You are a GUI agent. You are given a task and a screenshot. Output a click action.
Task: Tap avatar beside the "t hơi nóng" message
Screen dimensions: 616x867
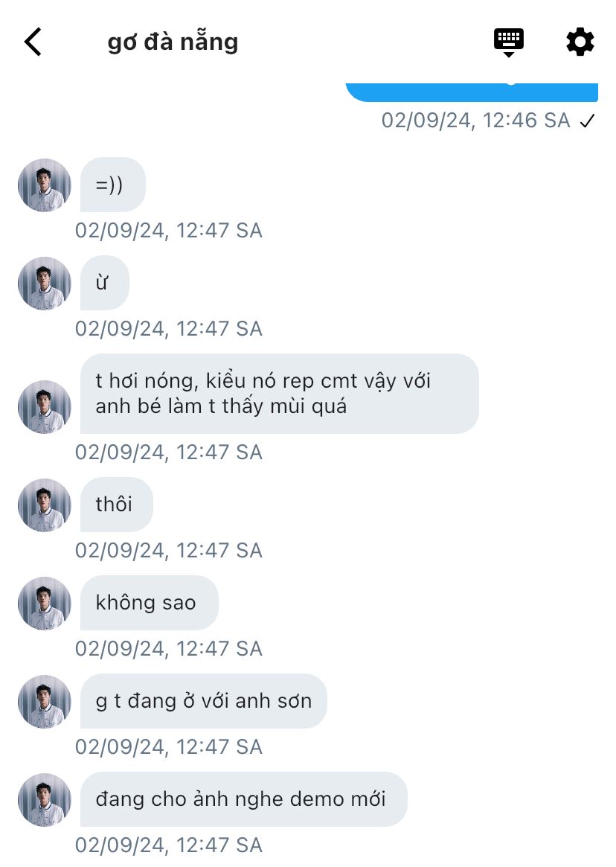click(45, 407)
